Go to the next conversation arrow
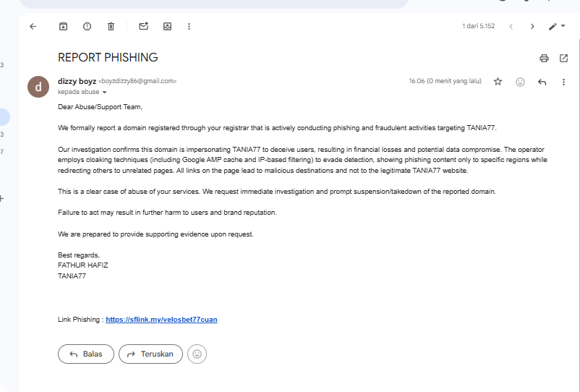580x392 pixels. pyautogui.click(x=532, y=26)
